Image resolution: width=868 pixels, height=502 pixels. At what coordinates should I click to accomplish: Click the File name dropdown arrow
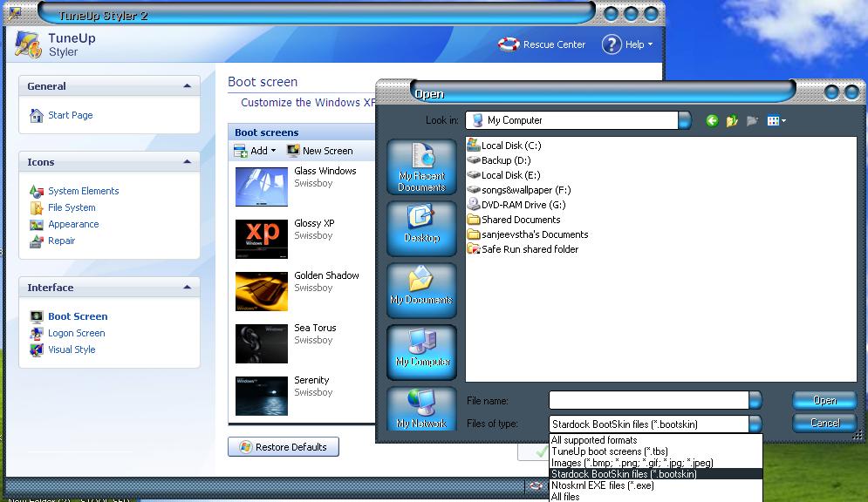pyautogui.click(x=755, y=400)
